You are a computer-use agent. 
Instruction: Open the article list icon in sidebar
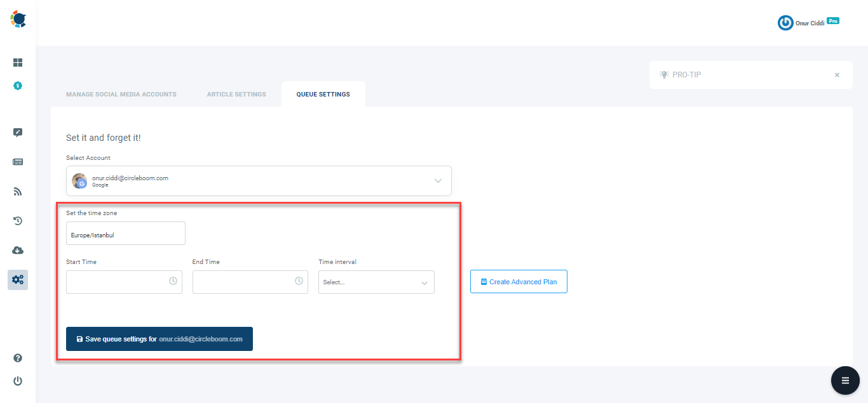click(18, 162)
